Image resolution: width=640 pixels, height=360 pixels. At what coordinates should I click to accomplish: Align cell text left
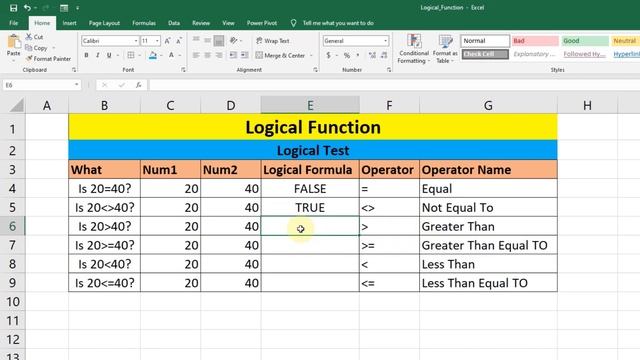click(x=196, y=55)
